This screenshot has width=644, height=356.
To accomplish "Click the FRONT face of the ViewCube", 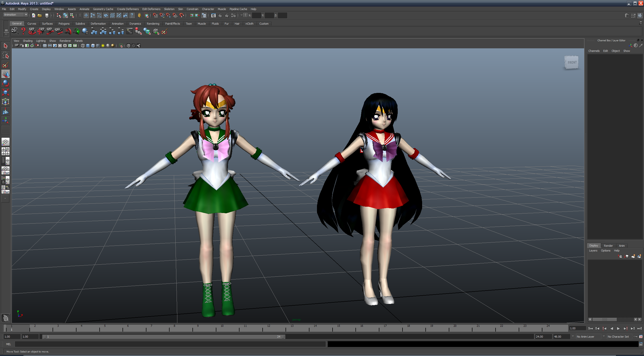I will coord(572,62).
